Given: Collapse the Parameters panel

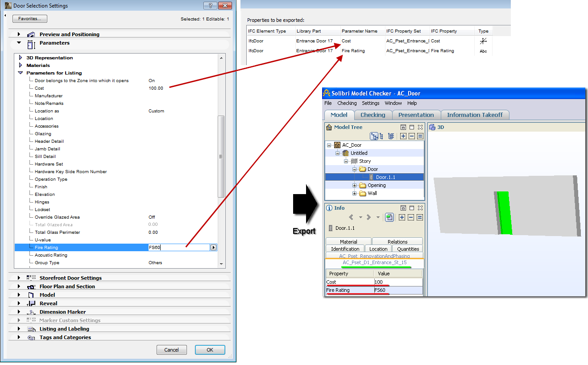Looking at the screenshot, I should click(19, 43).
